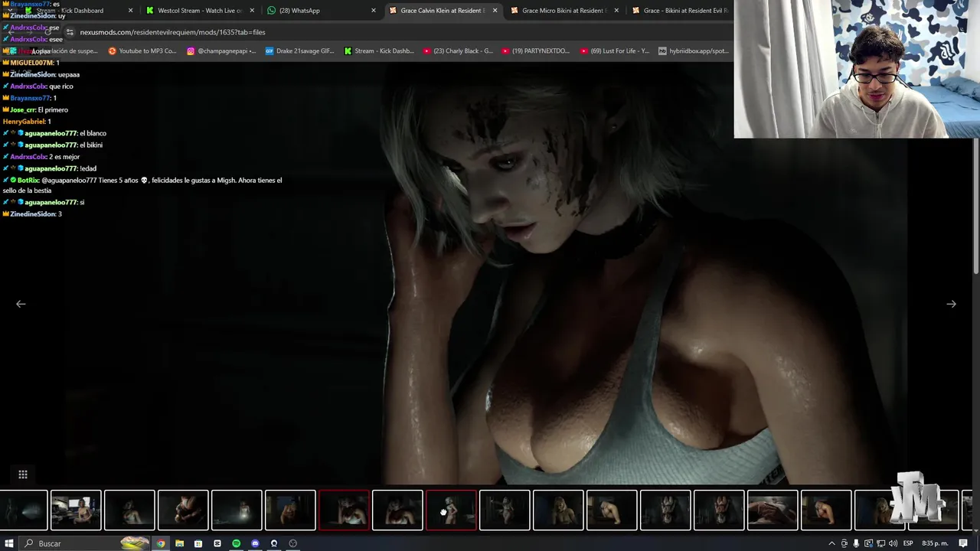Open the Windows Start menu
Screen dimensions: 980x551
pos(9,543)
